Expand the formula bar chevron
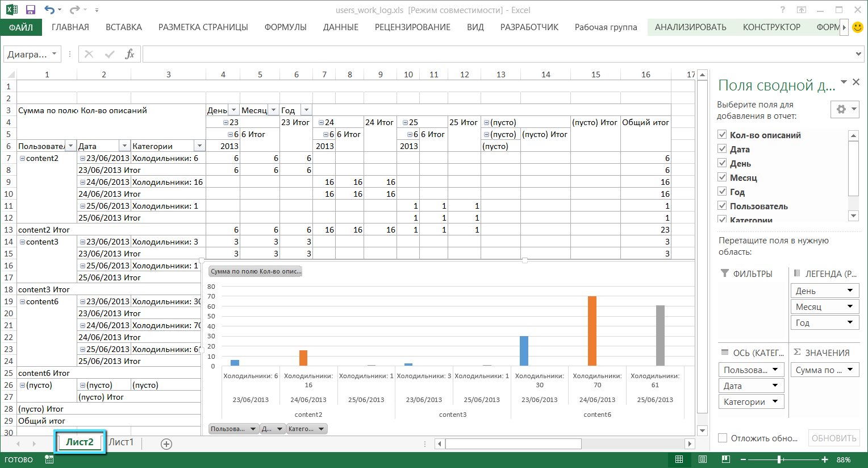 coord(858,54)
